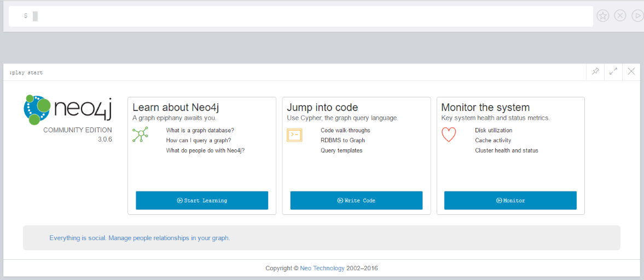Click the version number 3.0.6
This screenshot has height=280, width=644.
point(105,139)
